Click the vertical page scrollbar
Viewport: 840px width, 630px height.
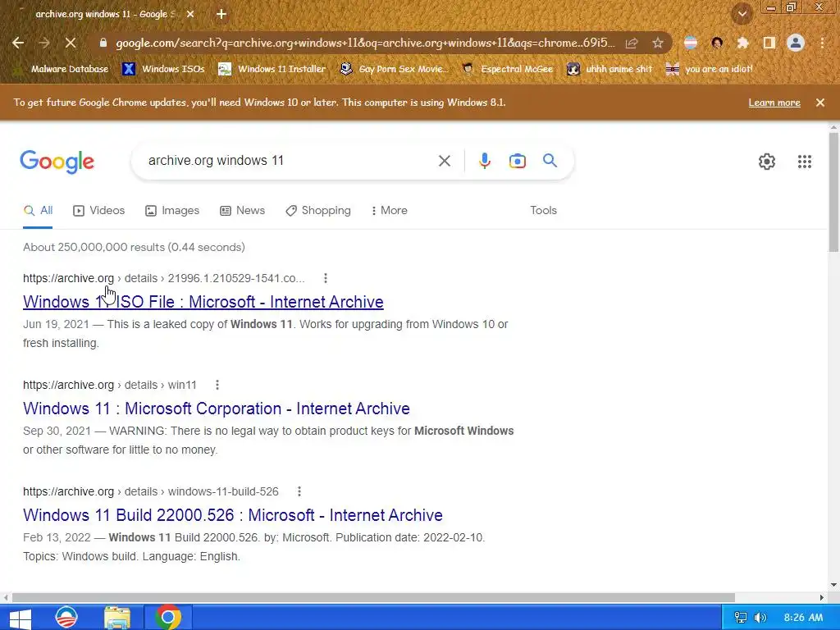(833, 193)
